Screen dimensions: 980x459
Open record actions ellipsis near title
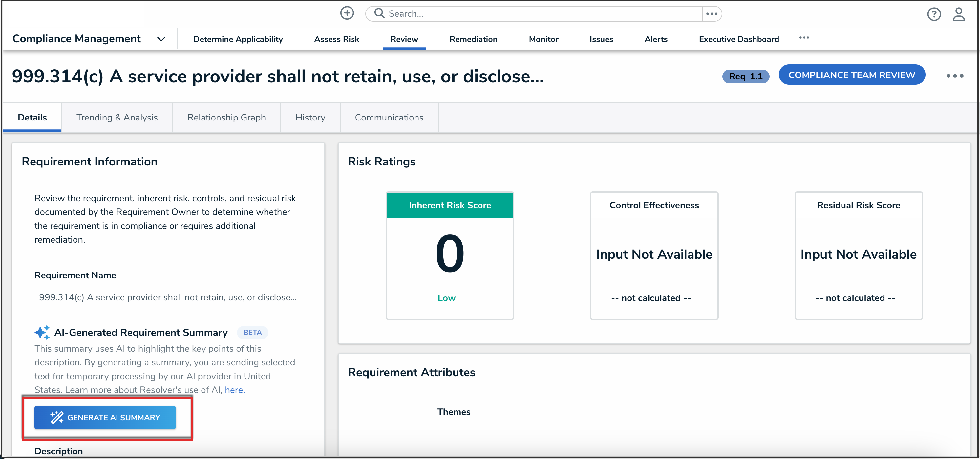coord(954,76)
